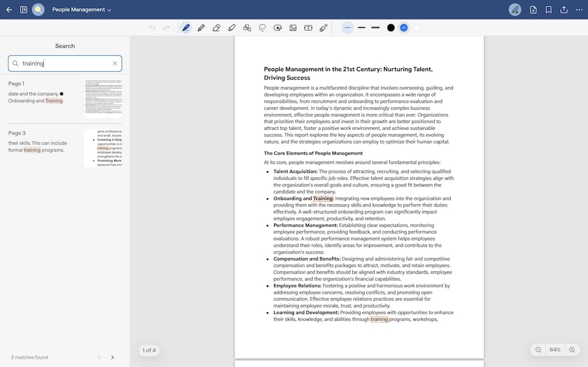This screenshot has height=367, width=588.
Task: Pick the highlighter tool
Action: pos(232,28)
